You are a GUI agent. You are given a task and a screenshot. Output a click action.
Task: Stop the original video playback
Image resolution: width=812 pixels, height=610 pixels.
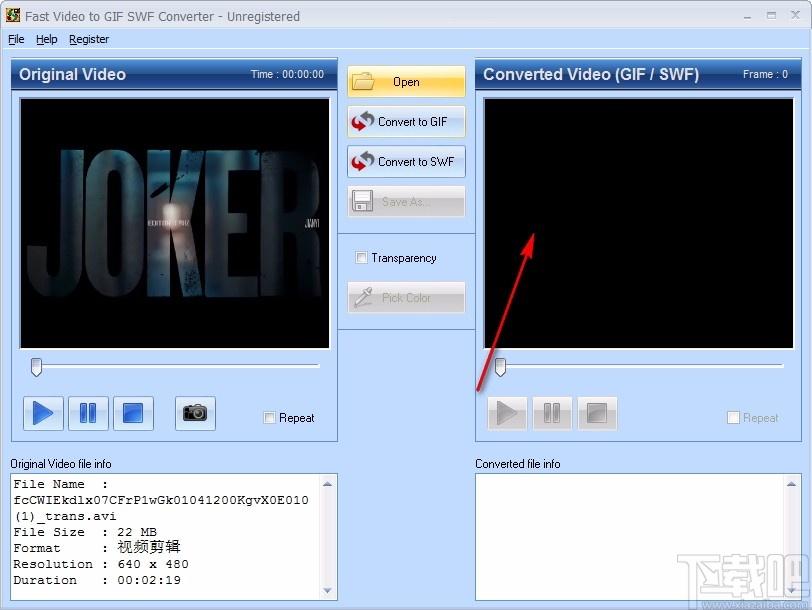click(133, 413)
